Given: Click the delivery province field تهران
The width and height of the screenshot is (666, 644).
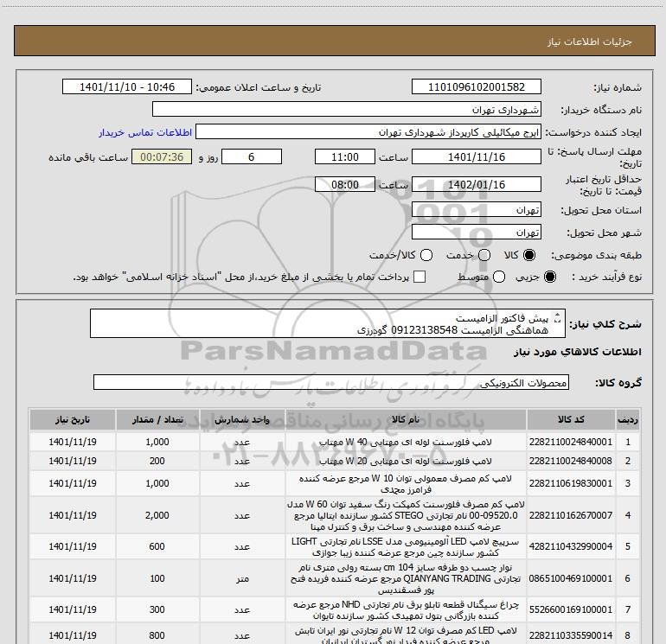Looking at the screenshot, I should click(476, 209).
